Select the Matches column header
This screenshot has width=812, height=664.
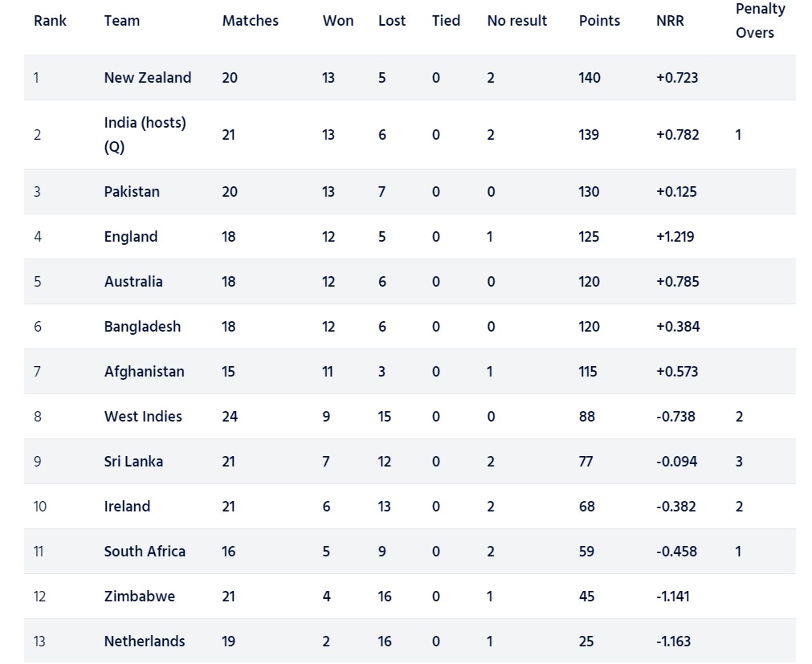coord(250,21)
